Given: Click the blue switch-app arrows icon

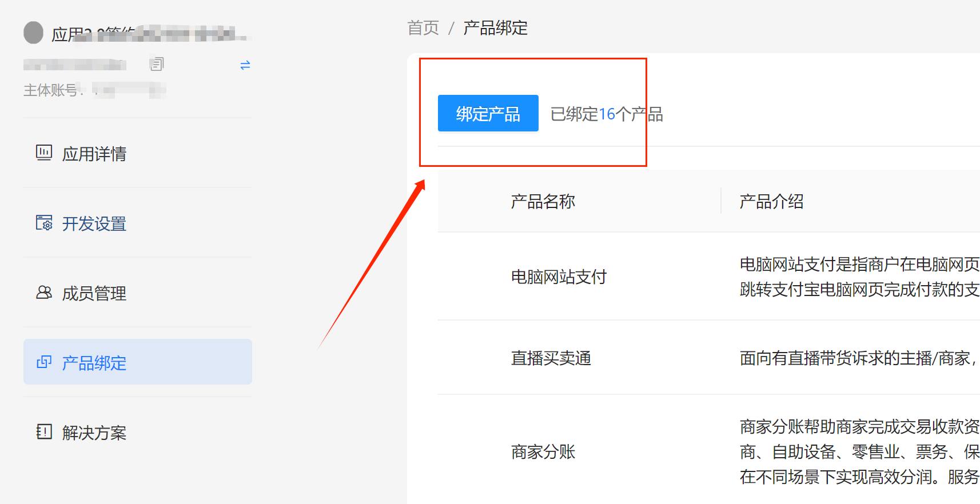Looking at the screenshot, I should pyautogui.click(x=245, y=65).
